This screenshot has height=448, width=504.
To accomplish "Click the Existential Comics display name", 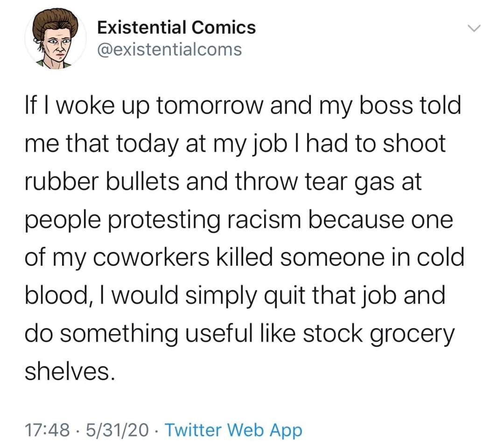I will pos(176,28).
